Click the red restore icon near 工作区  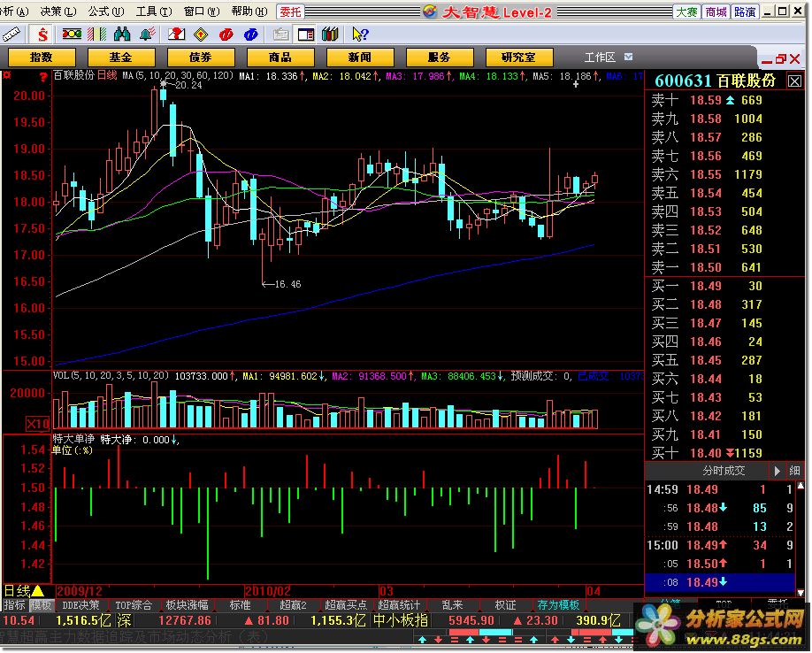pos(781,59)
